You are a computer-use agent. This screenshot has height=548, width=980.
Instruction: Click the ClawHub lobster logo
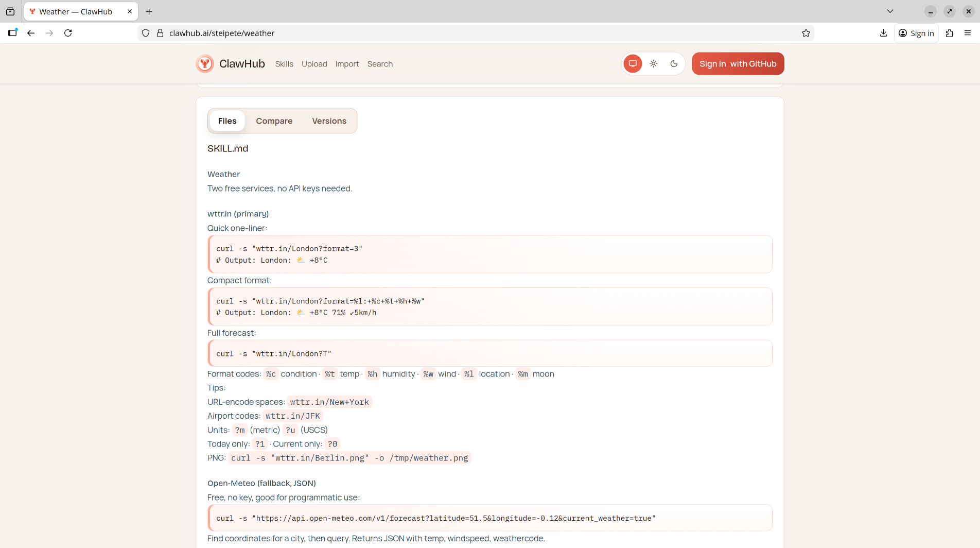coord(205,64)
